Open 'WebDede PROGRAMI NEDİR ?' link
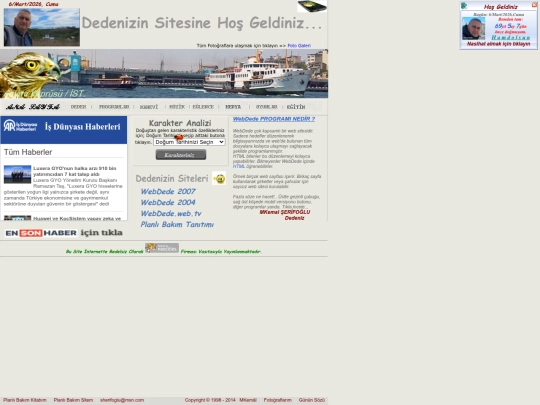 tap(274, 119)
